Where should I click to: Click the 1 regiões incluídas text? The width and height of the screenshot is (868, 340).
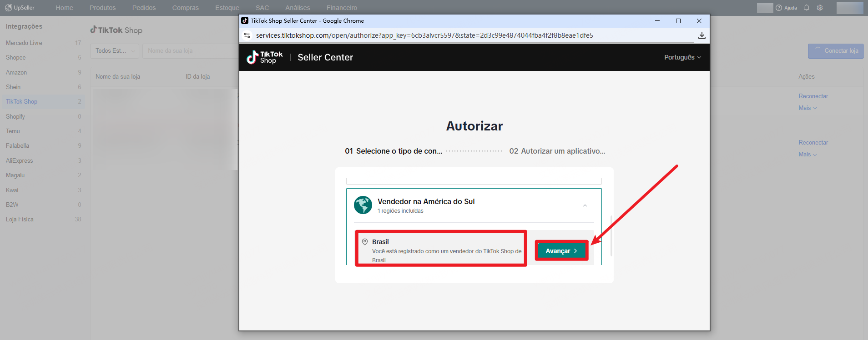coord(400,211)
